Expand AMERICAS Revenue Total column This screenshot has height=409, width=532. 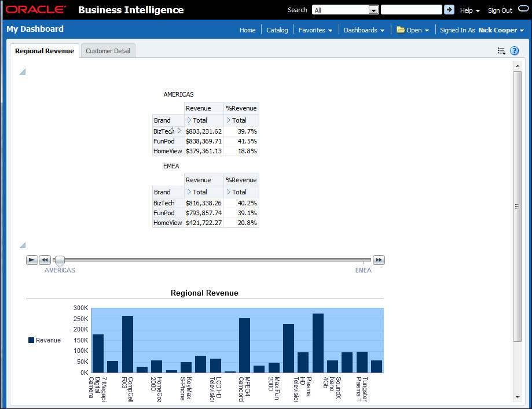pos(189,120)
